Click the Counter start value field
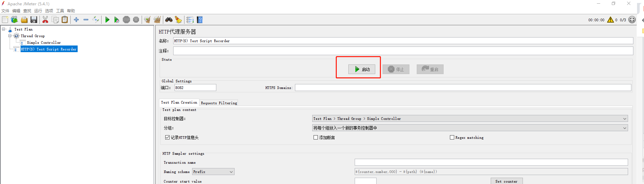This screenshot has height=184, width=644. click(x=366, y=181)
